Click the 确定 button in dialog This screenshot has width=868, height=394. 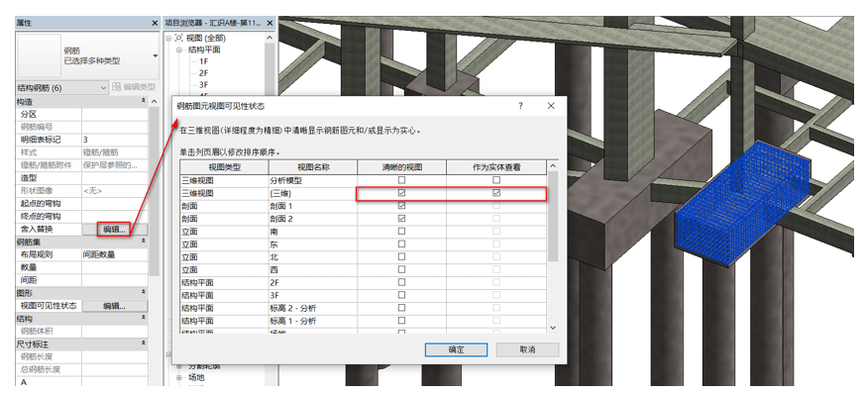(456, 349)
